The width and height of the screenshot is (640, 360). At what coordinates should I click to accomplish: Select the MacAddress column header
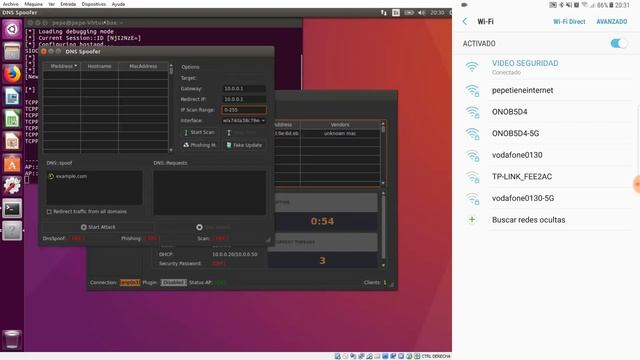[143, 66]
